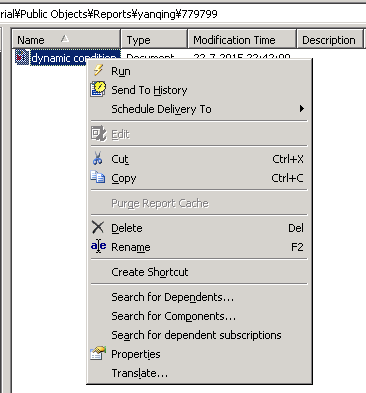The height and width of the screenshot is (393, 366).
Task: Click the folder path address field
Action: click(x=183, y=14)
